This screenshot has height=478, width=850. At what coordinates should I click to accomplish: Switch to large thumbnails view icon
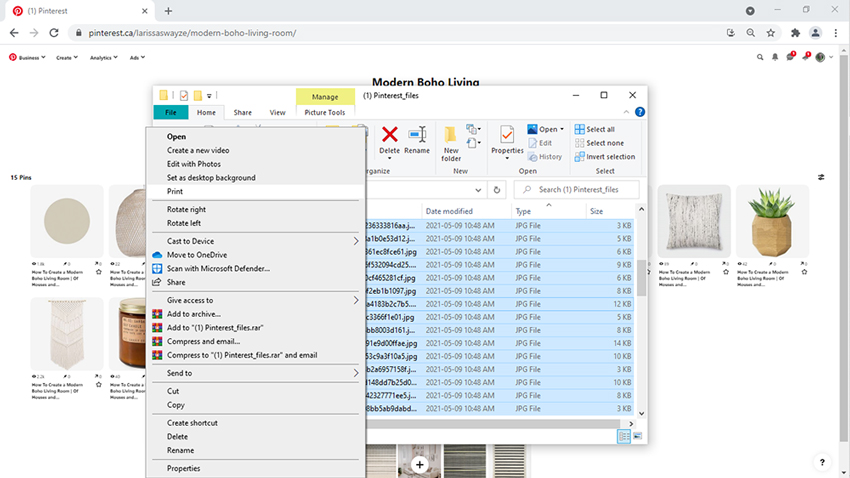[x=638, y=436]
